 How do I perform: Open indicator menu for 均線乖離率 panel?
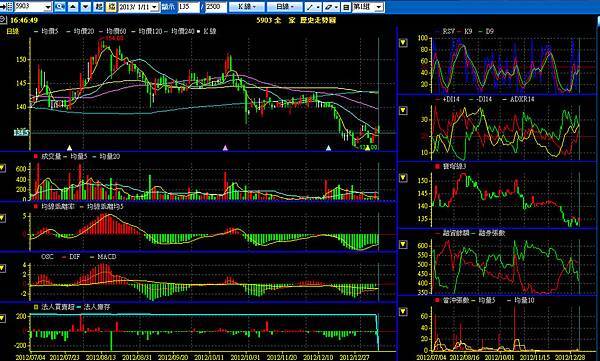(3, 218)
